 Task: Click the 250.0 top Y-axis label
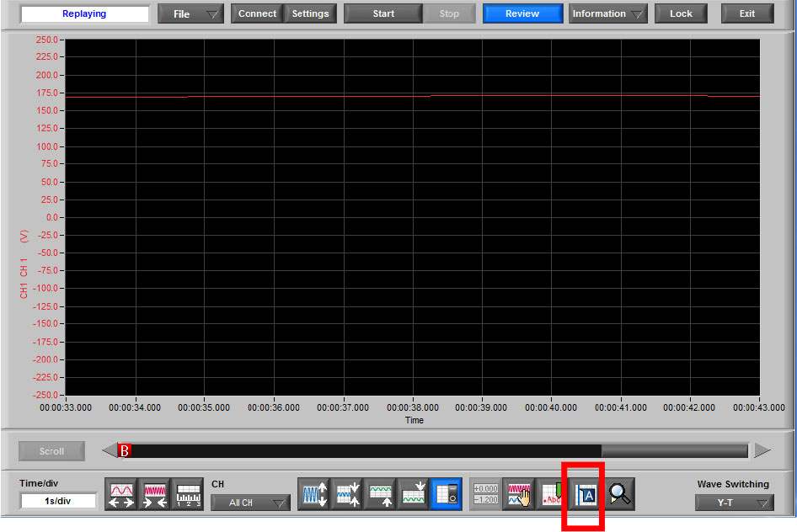[47, 40]
